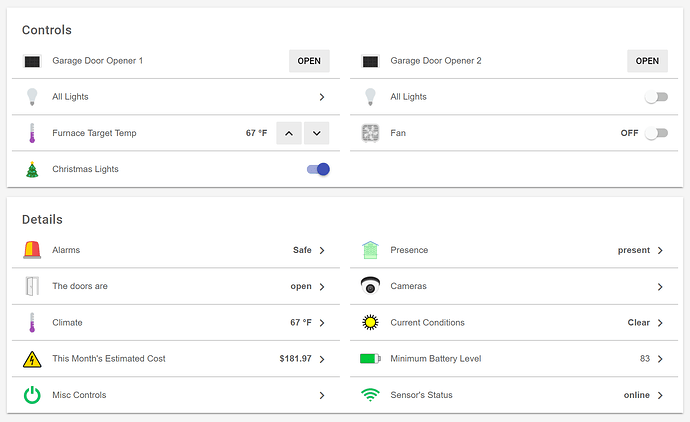Click the green battery level icon
This screenshot has height=422, width=690.
371,359
